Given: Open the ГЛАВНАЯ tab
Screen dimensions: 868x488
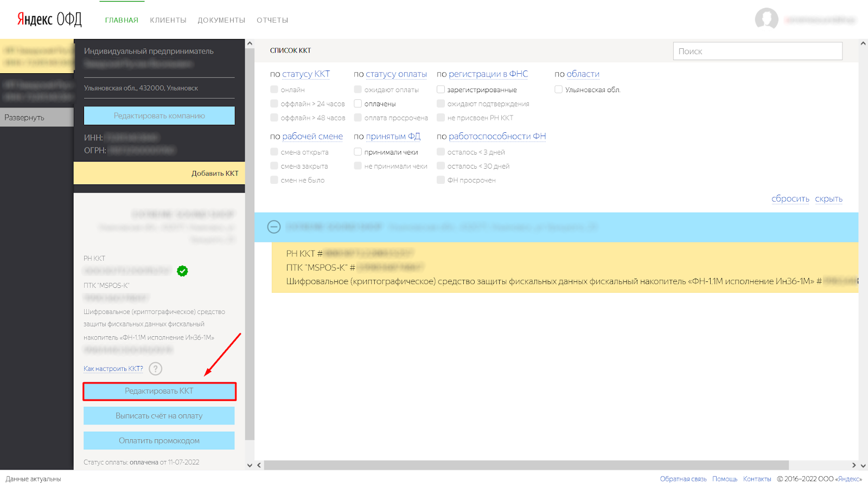Looking at the screenshot, I should [122, 20].
